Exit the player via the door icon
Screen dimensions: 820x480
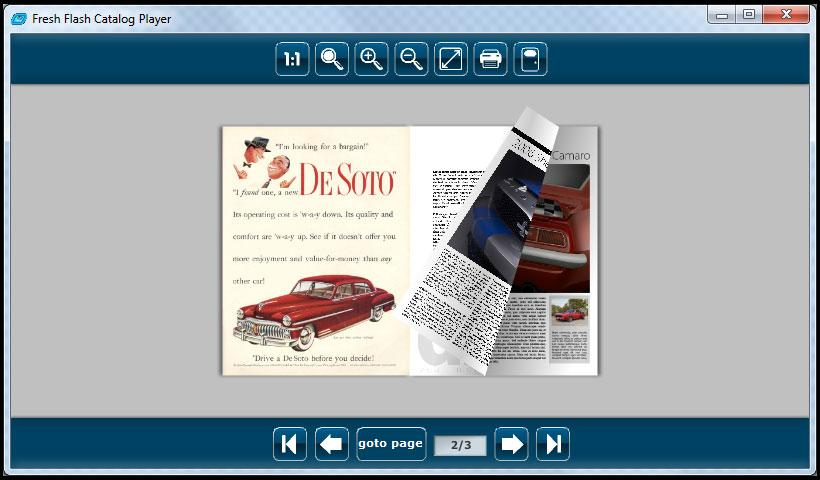[x=530, y=60]
